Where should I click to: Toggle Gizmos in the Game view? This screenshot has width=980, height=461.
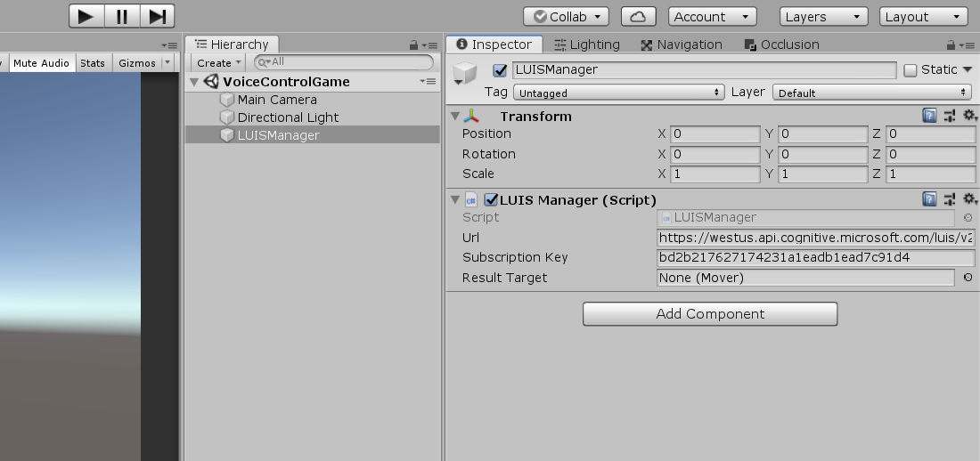(137, 63)
